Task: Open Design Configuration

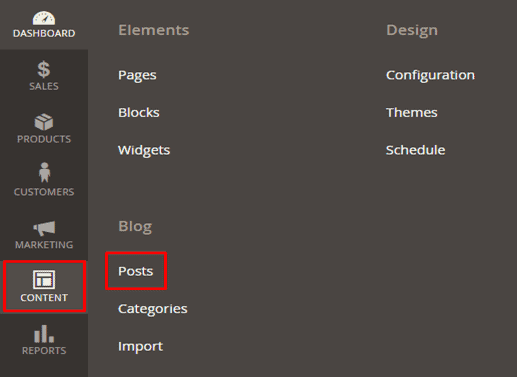Action: tap(430, 75)
